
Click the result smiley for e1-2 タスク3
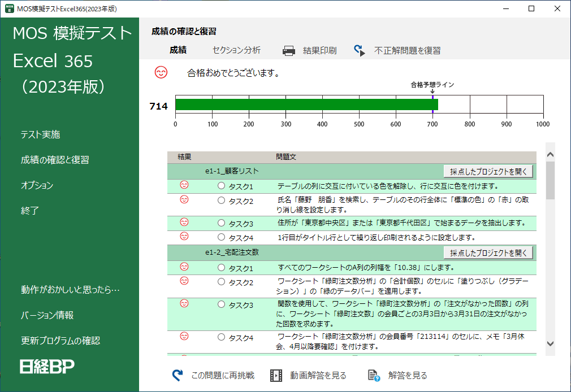click(184, 303)
